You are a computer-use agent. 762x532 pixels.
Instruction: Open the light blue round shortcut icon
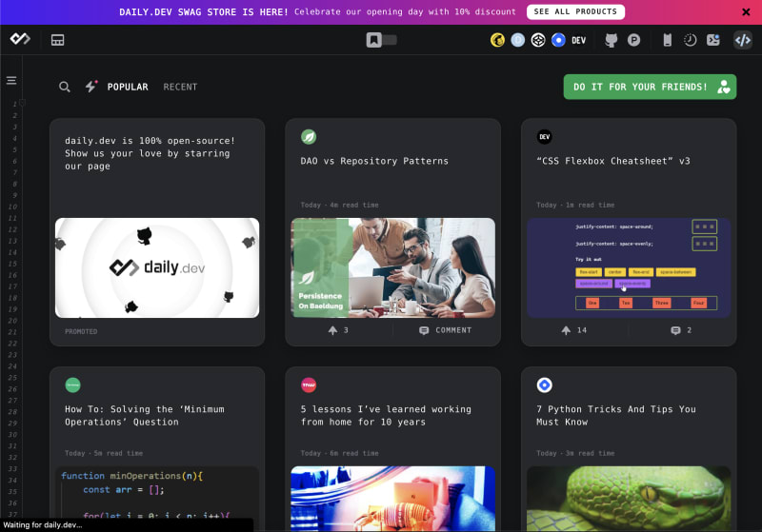(x=517, y=40)
